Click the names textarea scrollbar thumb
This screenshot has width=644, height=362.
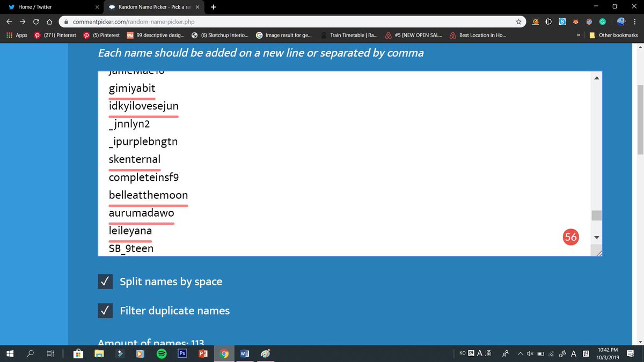(596, 216)
